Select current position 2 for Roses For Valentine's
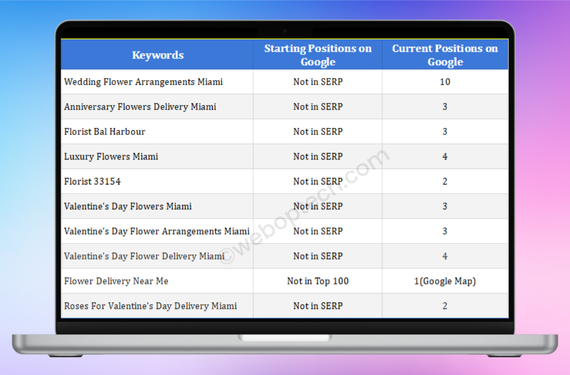Image resolution: width=570 pixels, height=375 pixels. 445,306
